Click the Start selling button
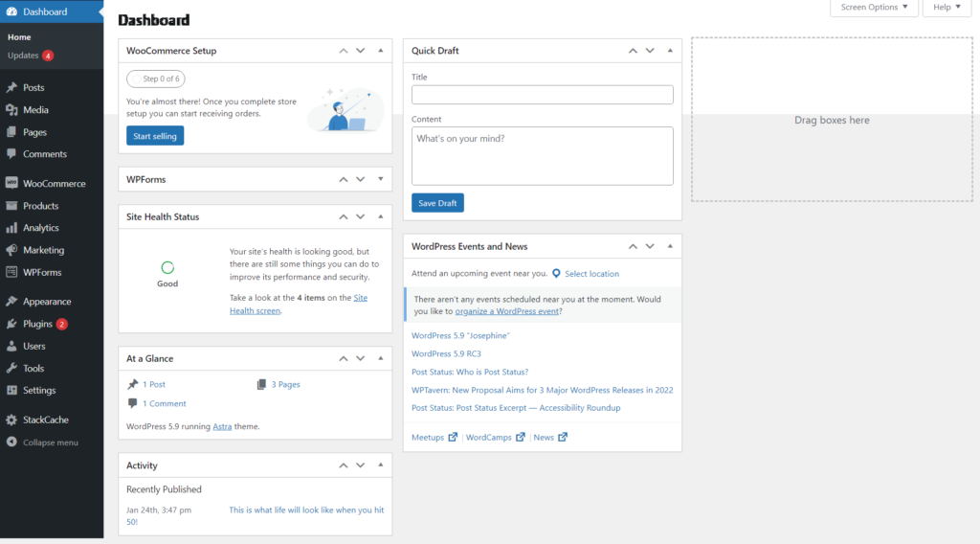 click(x=155, y=136)
